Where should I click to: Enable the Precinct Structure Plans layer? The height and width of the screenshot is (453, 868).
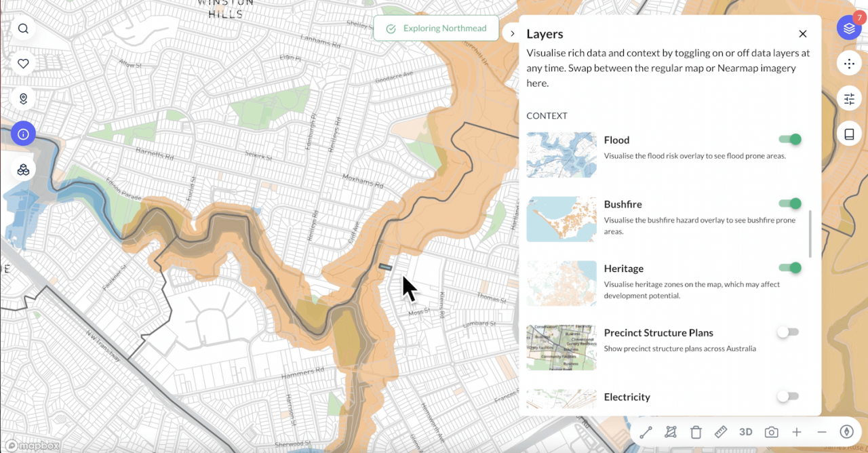(x=787, y=332)
